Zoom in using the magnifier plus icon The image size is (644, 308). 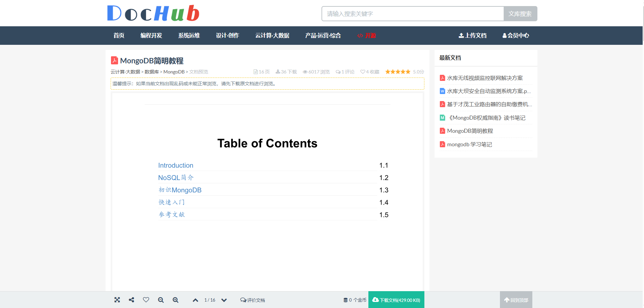175,300
